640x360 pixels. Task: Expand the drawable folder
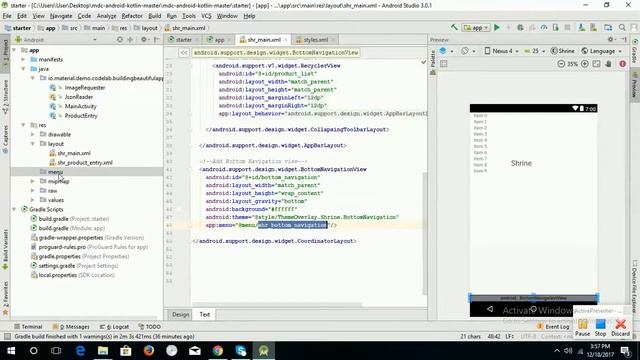(x=33, y=134)
